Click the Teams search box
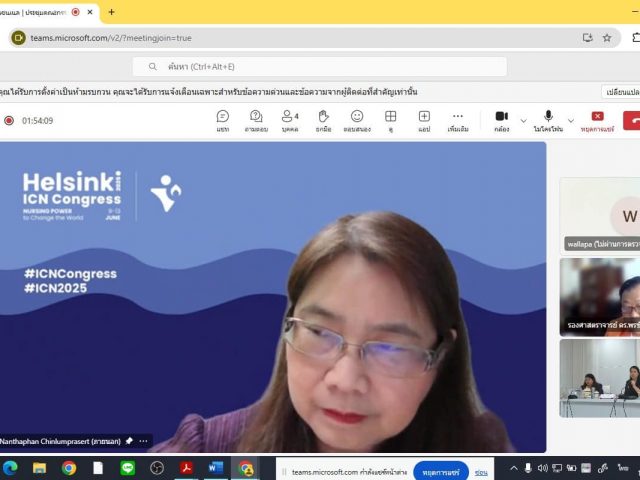 (x=320, y=67)
